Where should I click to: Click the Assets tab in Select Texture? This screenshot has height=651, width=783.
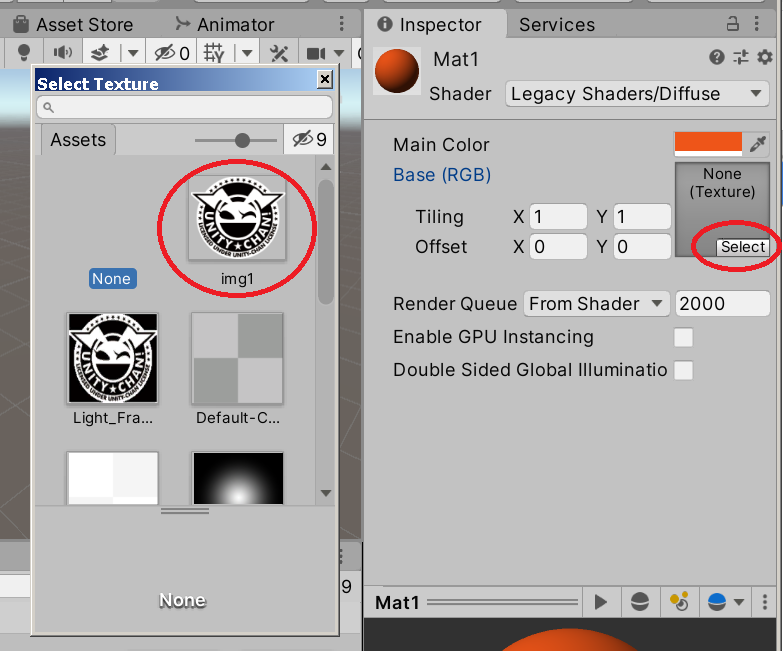coord(78,140)
